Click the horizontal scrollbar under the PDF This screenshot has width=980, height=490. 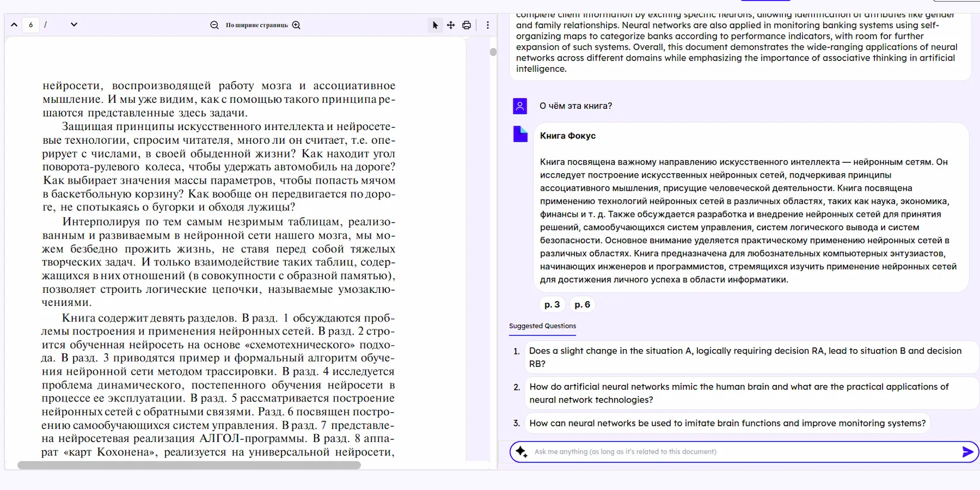189,465
